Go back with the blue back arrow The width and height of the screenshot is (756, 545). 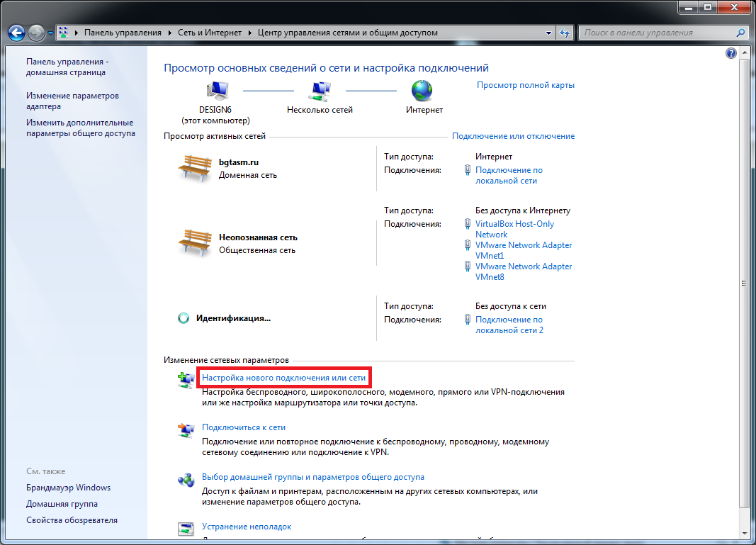pyautogui.click(x=16, y=33)
